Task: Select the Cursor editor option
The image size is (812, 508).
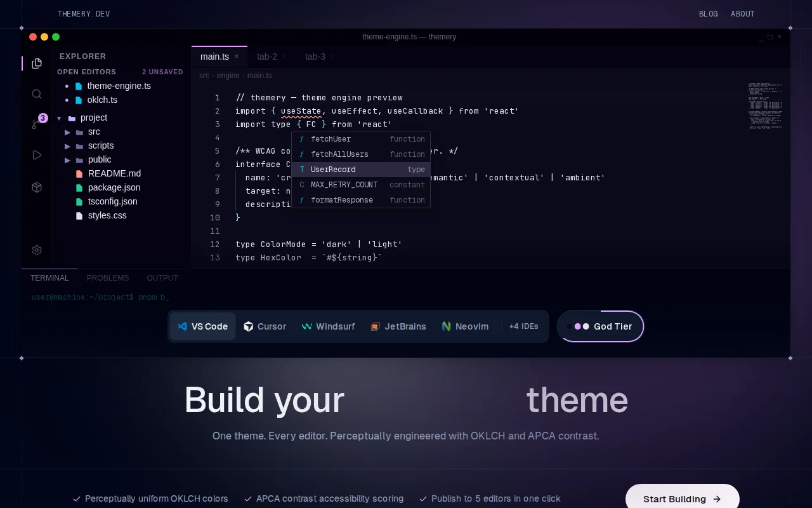Action: pyautogui.click(x=265, y=326)
